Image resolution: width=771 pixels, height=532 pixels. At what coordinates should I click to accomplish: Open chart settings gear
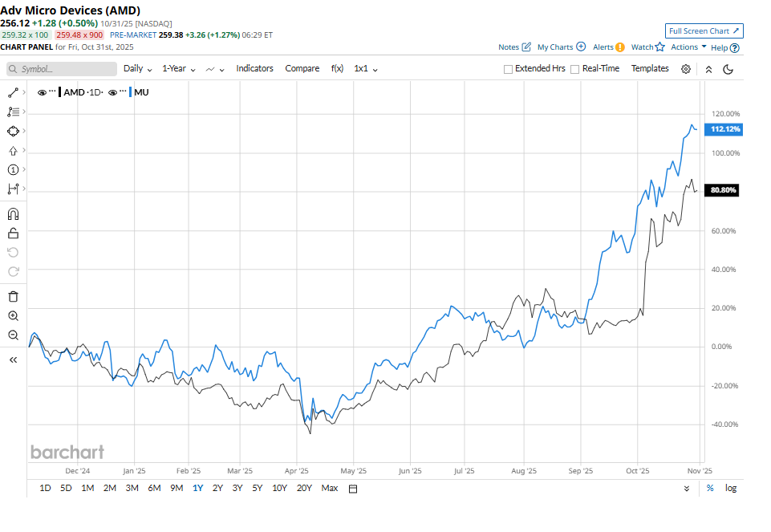pyautogui.click(x=686, y=69)
